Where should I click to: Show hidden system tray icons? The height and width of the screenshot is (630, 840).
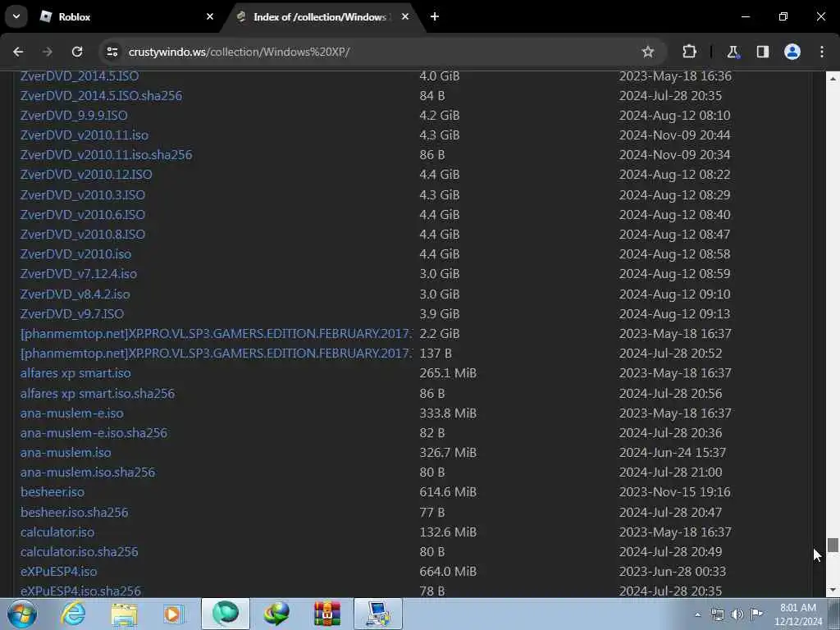tap(697, 614)
